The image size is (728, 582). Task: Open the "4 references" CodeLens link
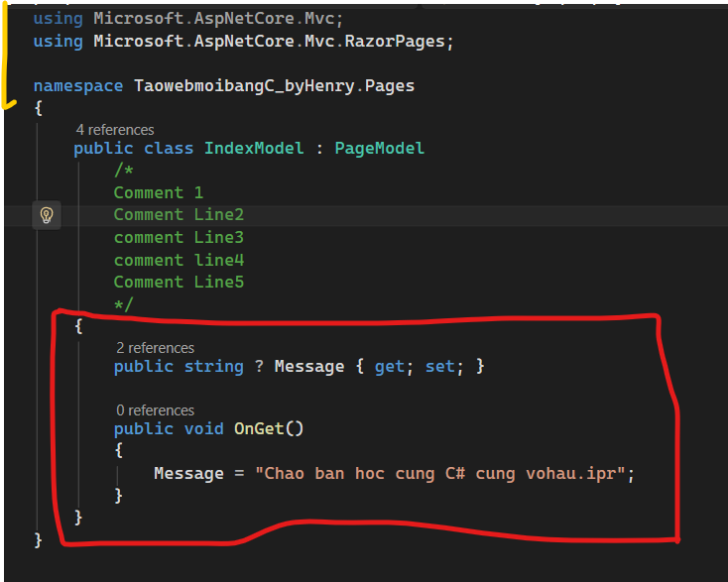coord(115,130)
